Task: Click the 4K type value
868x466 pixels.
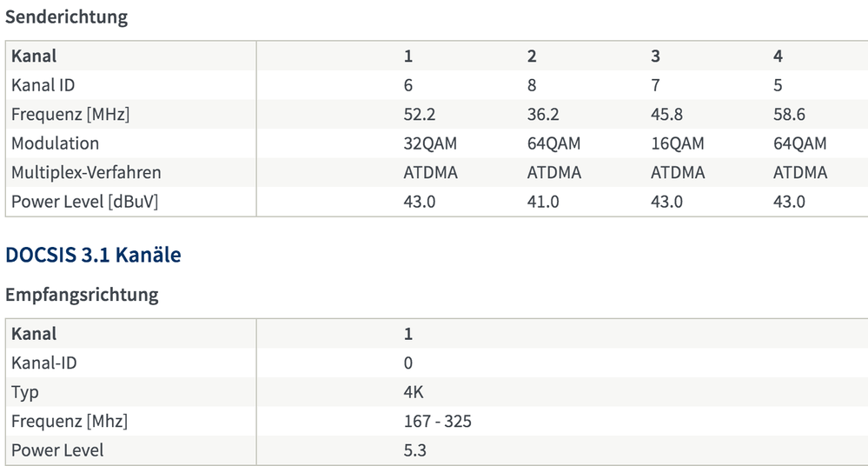Action: tap(414, 392)
